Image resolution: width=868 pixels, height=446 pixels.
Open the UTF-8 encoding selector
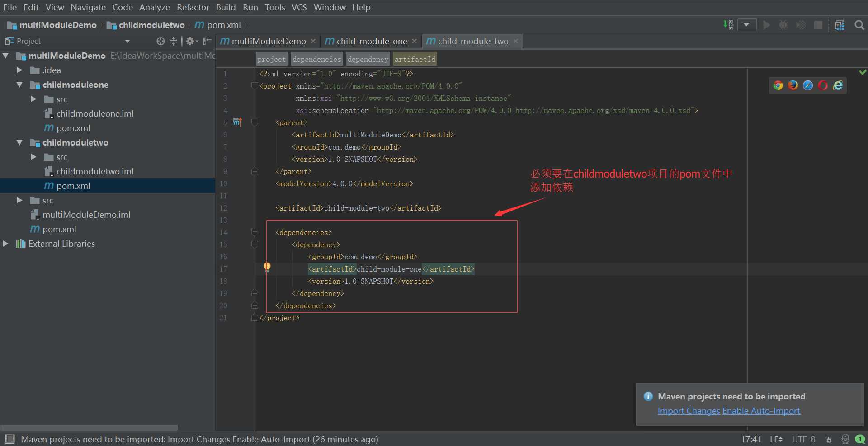coord(803,439)
